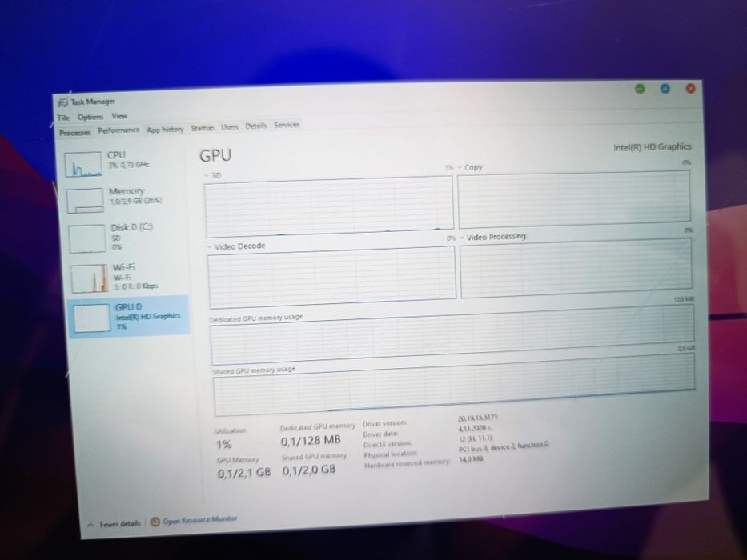Viewport: 747px width, 560px height.
Task: Click DirectX version value 12 (FL 11.1)
Action: [x=476, y=438]
